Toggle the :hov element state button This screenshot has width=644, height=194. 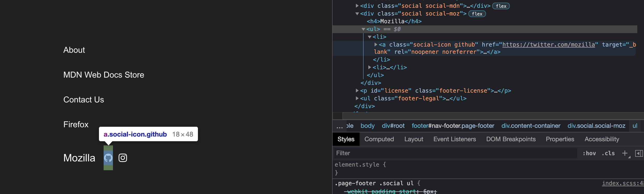[x=589, y=153]
